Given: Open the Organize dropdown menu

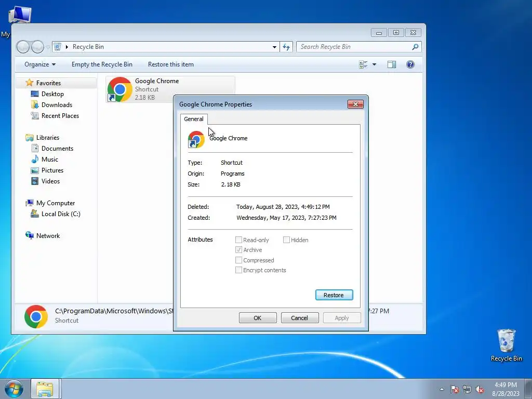Looking at the screenshot, I should (40, 64).
